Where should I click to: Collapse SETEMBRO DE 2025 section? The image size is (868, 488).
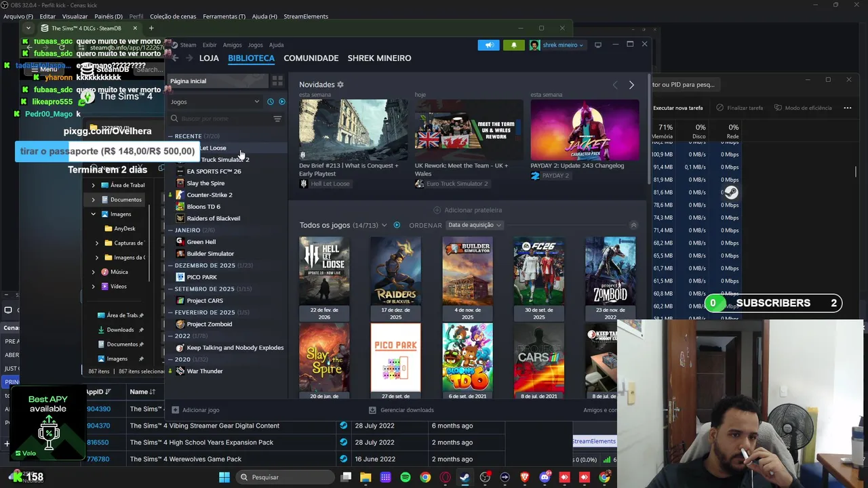pos(171,289)
